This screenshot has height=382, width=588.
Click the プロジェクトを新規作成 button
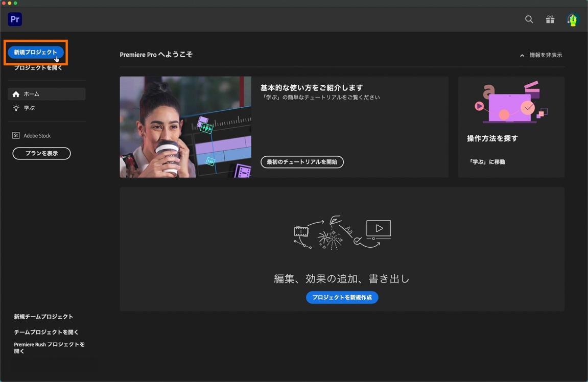point(342,297)
